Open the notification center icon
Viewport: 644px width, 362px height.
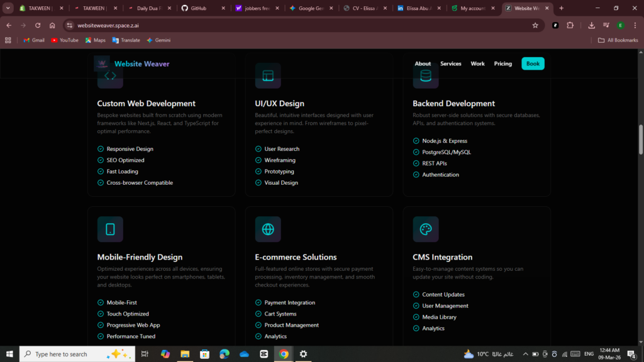pos(632,354)
